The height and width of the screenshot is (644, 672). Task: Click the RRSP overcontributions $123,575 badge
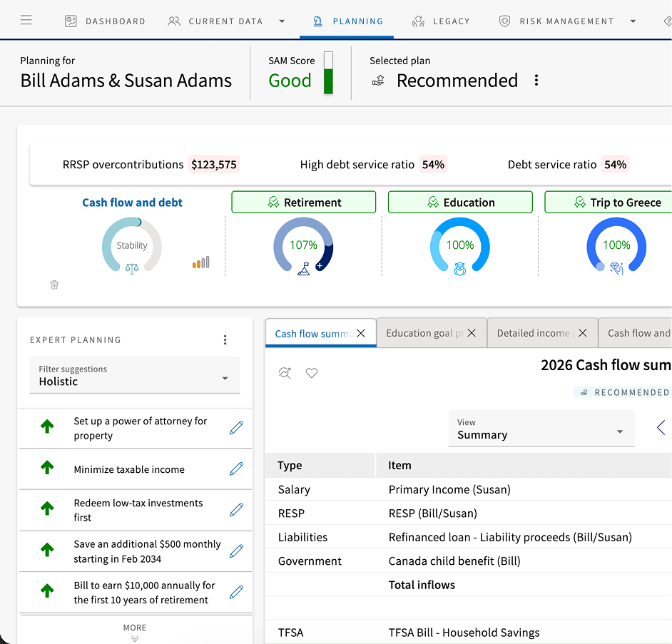click(214, 165)
